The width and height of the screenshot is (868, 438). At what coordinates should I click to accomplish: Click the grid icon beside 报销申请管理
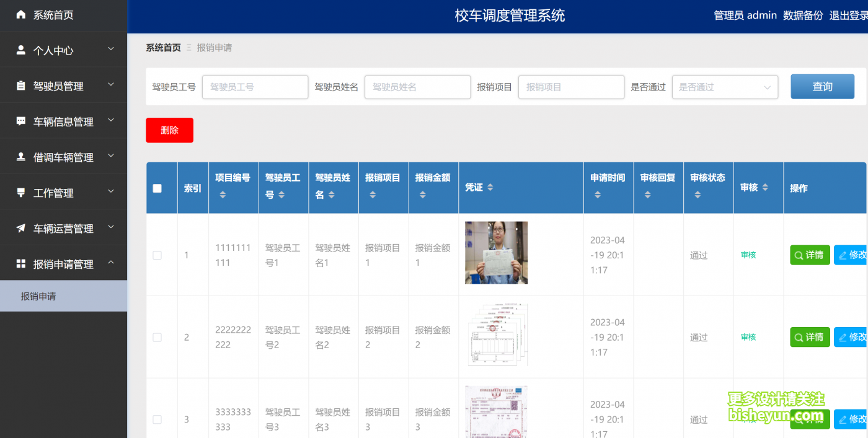click(22, 263)
